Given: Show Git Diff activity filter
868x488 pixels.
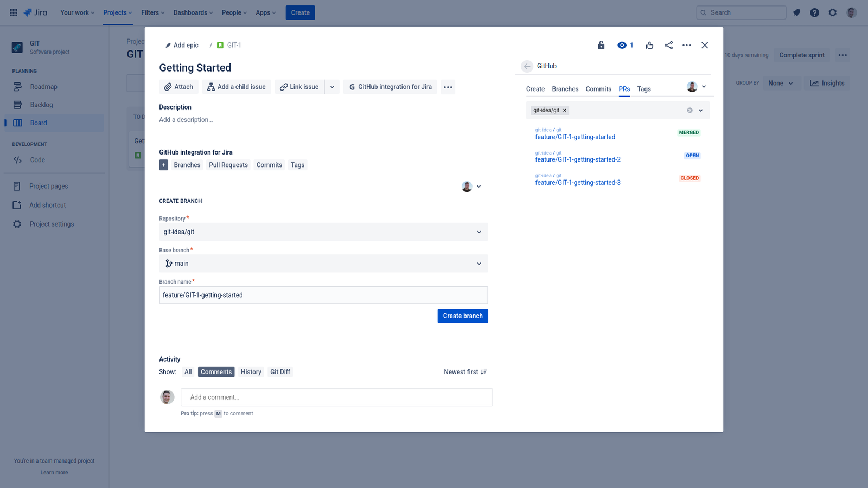Looking at the screenshot, I should point(280,372).
